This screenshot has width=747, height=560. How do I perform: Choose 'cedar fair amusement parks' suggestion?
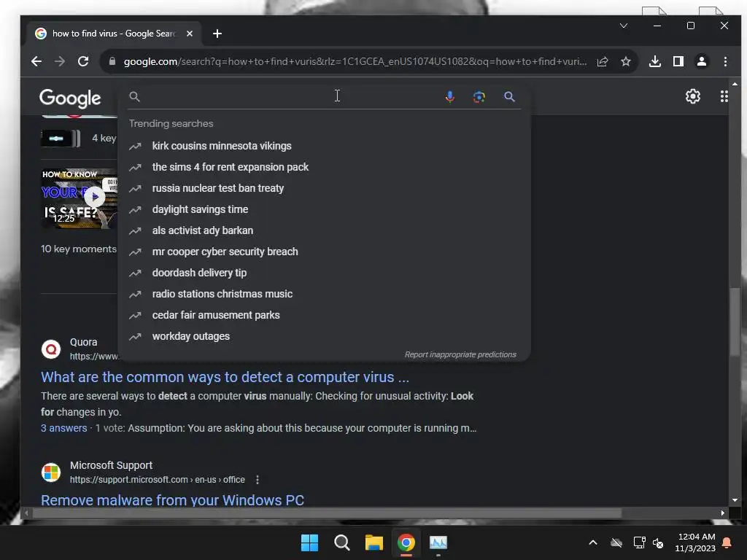point(324,315)
